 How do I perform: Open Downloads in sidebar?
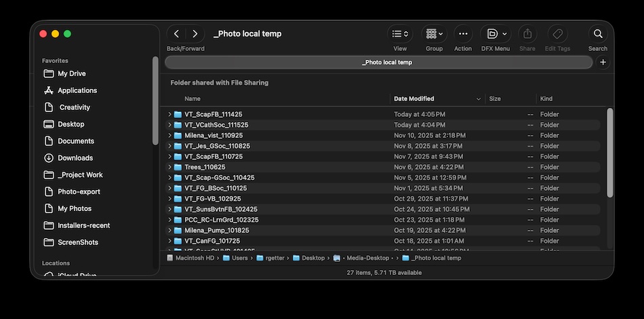click(75, 158)
